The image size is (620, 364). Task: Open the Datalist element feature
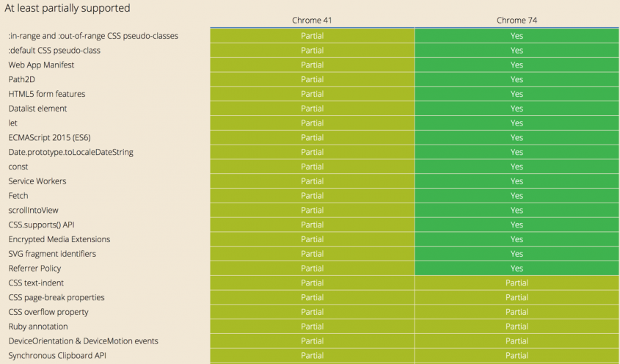point(37,109)
